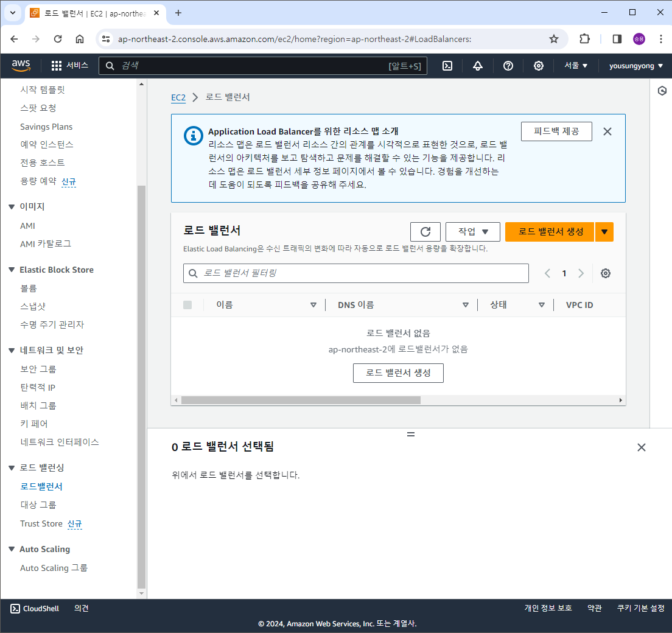Go to browser home page icon
This screenshot has height=633, width=672.
pyautogui.click(x=80, y=39)
